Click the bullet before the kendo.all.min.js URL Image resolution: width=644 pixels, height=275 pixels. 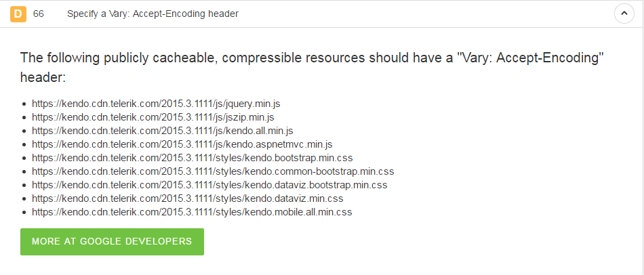pyautogui.click(x=24, y=131)
